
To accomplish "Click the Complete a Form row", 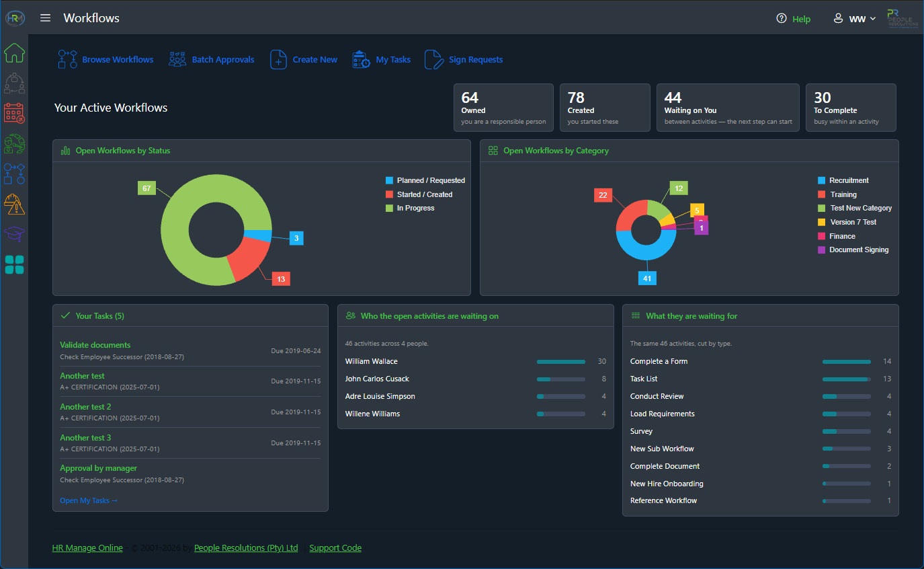I will point(761,362).
